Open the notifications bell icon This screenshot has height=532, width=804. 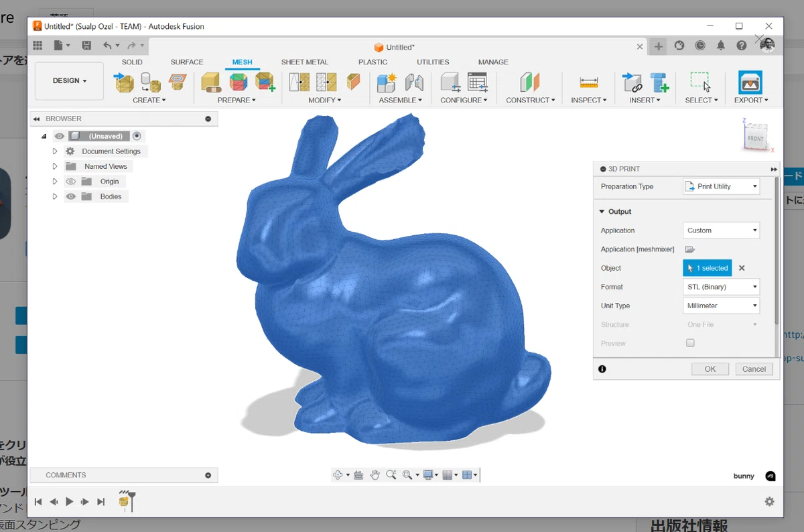(x=721, y=46)
